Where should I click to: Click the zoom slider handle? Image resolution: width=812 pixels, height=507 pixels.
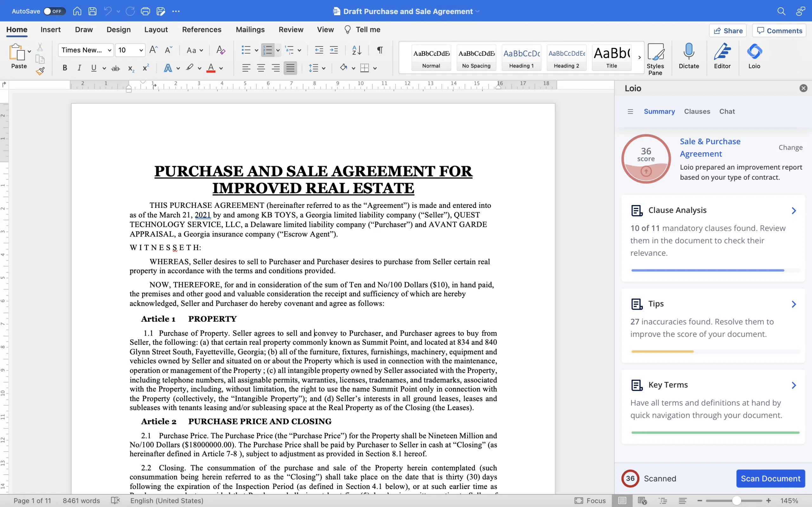(736, 501)
